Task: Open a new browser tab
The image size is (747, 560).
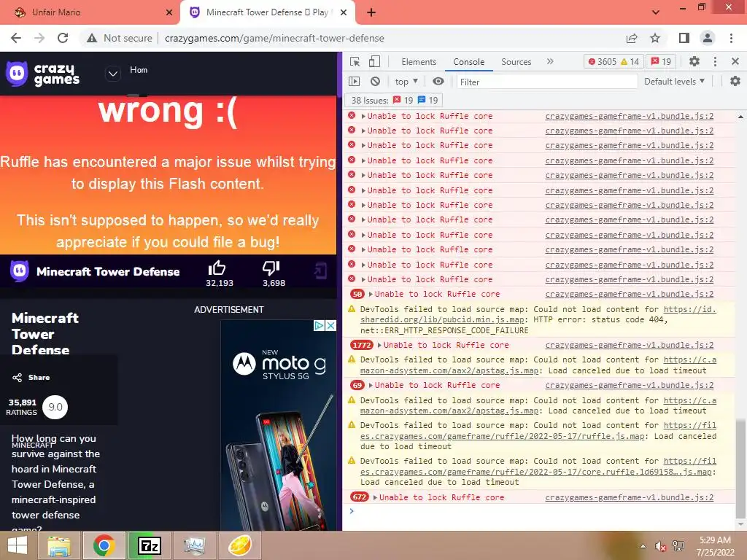Action: coord(371,12)
